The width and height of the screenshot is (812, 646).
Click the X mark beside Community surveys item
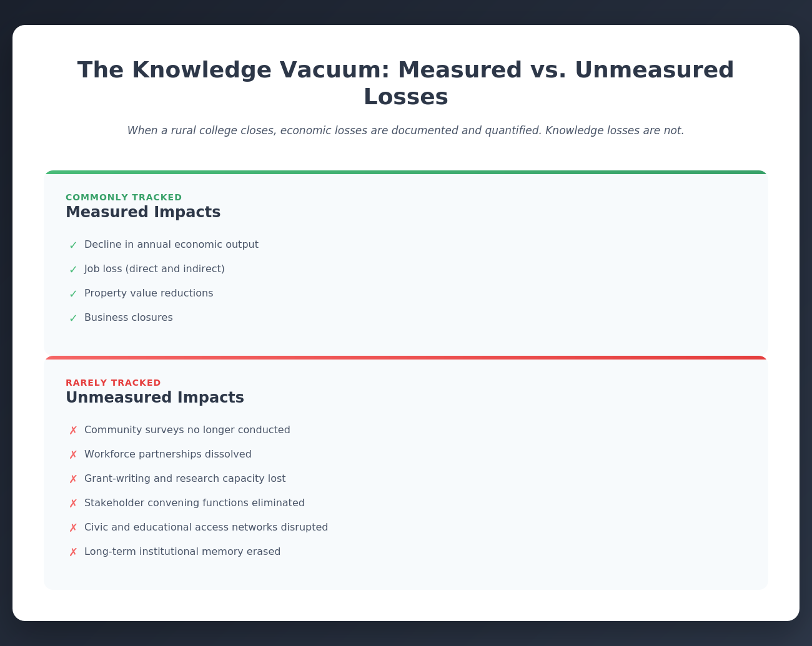click(x=73, y=431)
